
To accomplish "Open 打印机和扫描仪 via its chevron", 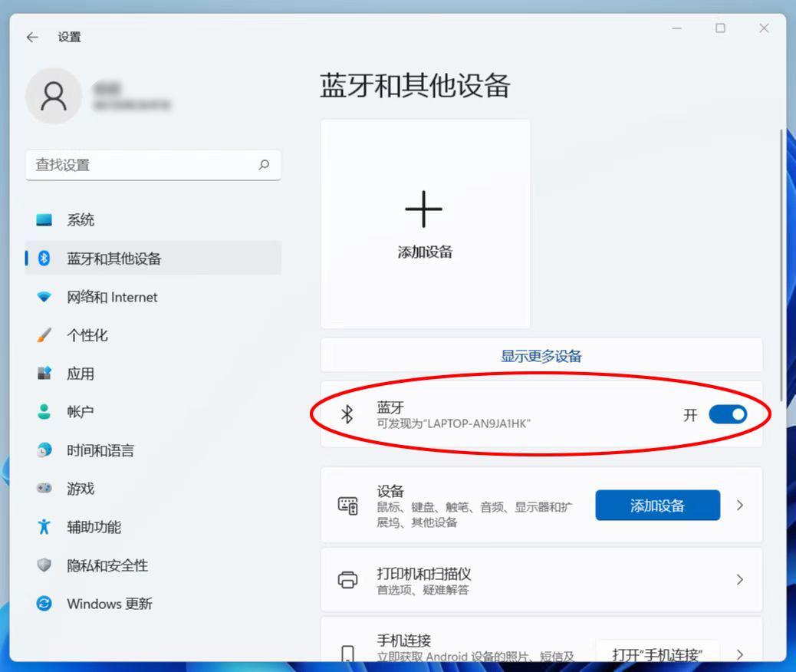I will click(740, 579).
